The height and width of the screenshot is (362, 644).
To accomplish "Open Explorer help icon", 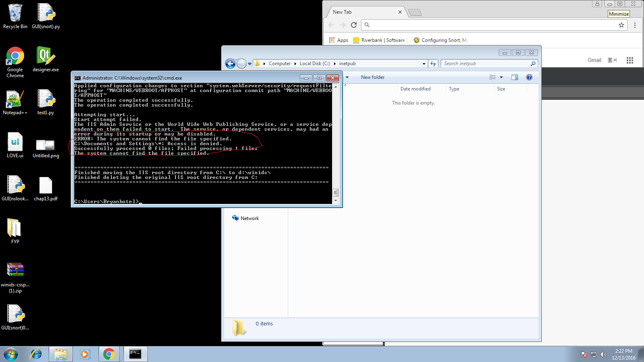I will [x=529, y=77].
